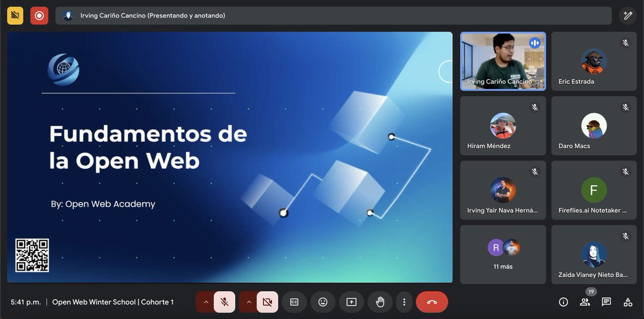Show the participants list
The image size is (644, 319).
click(x=585, y=302)
